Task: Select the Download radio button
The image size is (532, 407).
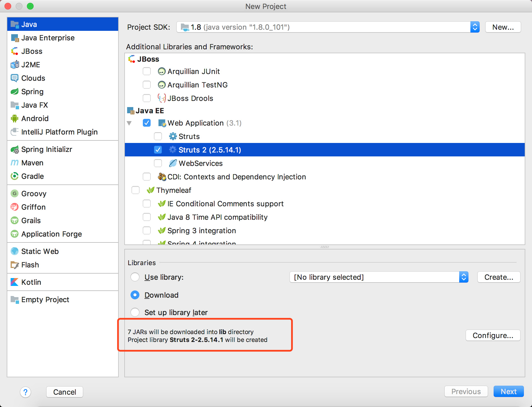Action: pyautogui.click(x=135, y=295)
